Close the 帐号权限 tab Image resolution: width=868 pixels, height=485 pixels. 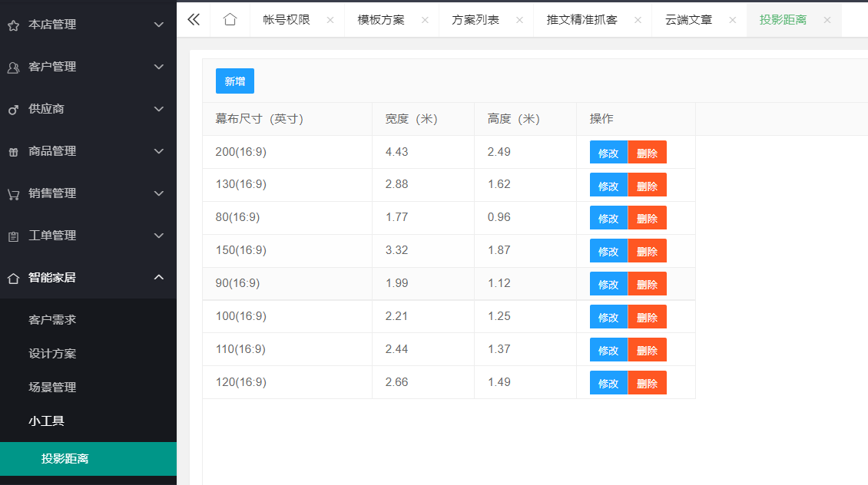point(330,20)
